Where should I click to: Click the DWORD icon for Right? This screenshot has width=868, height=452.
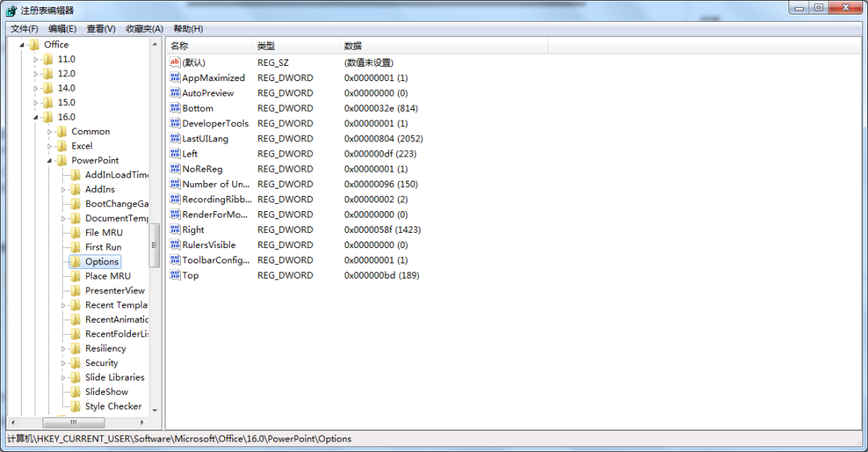point(175,229)
